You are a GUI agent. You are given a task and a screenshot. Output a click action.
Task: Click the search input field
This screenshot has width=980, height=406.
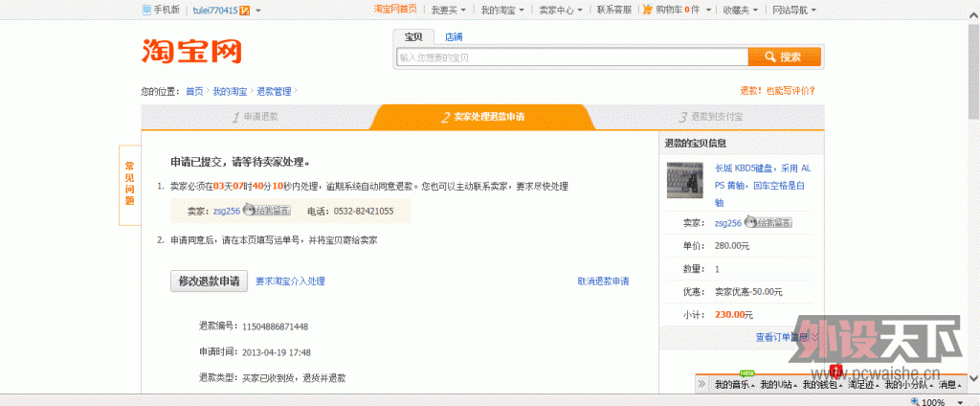coord(572,56)
